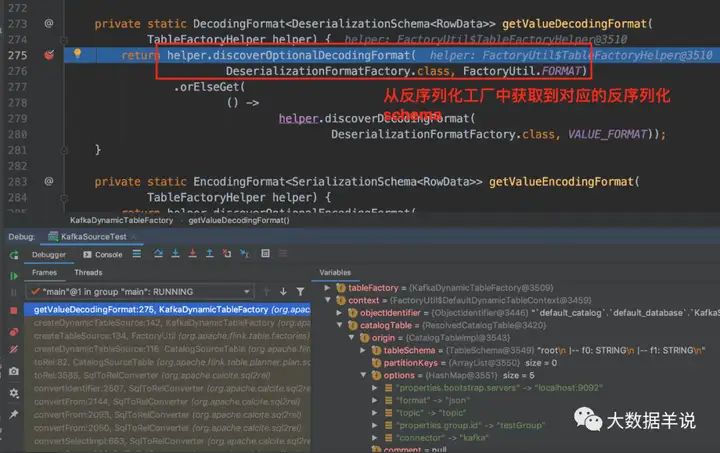Viewport: 720px width, 453px height.
Task: Open the main thread selector dropdown
Action: tap(140, 292)
